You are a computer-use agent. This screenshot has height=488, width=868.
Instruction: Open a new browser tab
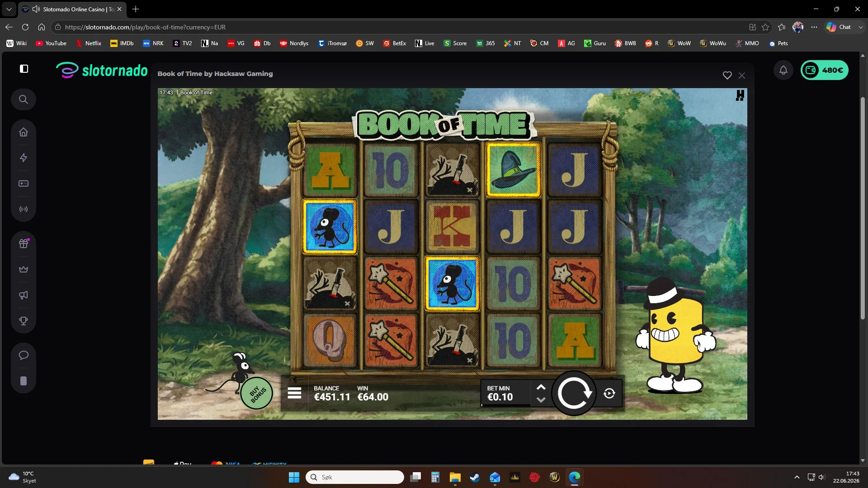coord(136,9)
